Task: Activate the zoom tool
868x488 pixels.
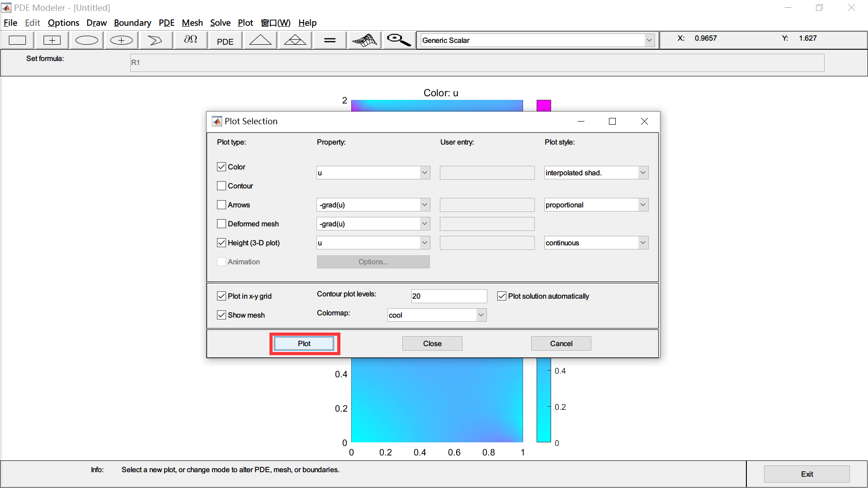Action: pyautogui.click(x=398, y=40)
